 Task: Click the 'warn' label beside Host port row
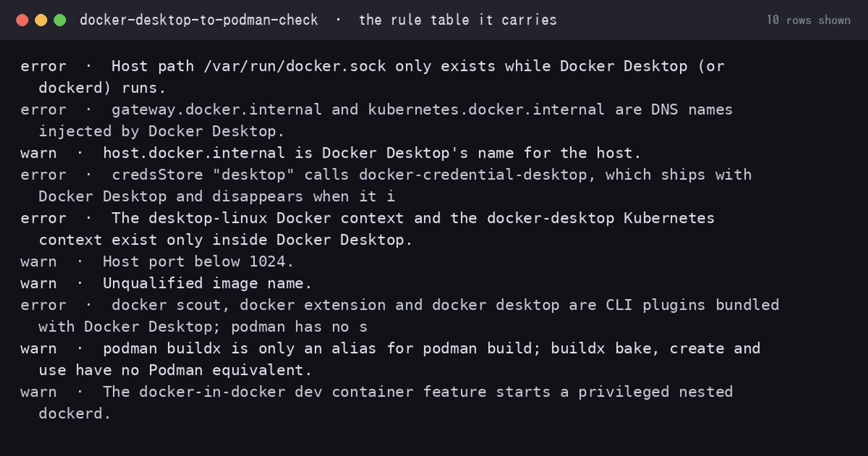click(39, 262)
